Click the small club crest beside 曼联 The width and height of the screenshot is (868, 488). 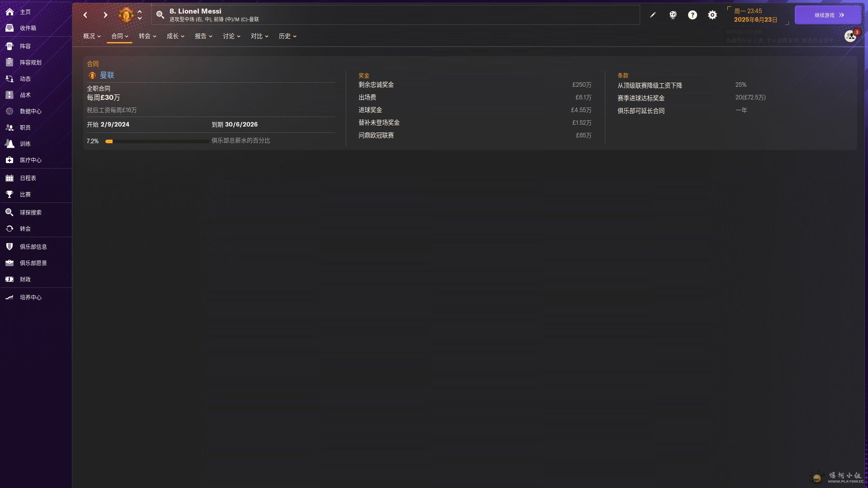click(x=92, y=75)
